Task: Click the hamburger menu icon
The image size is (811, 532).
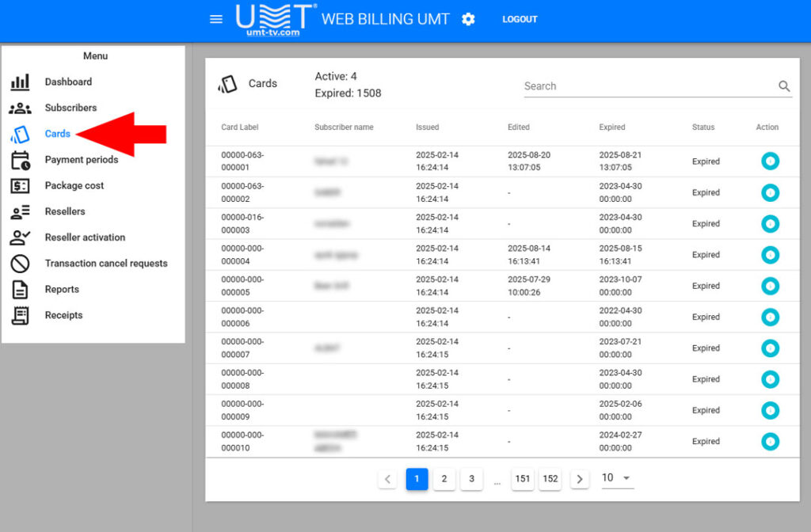Action: click(215, 19)
